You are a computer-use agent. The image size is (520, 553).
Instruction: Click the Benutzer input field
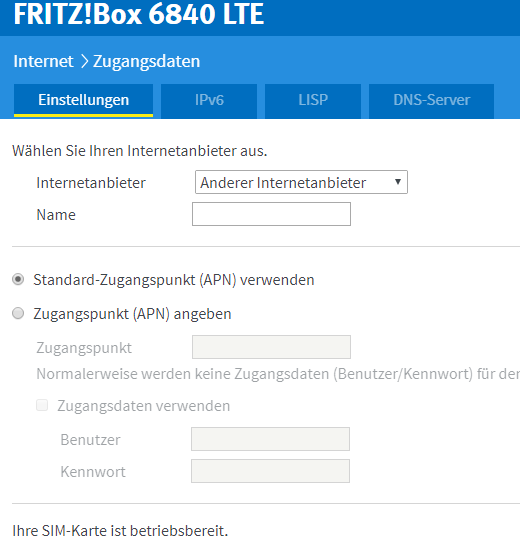pyautogui.click(x=271, y=439)
